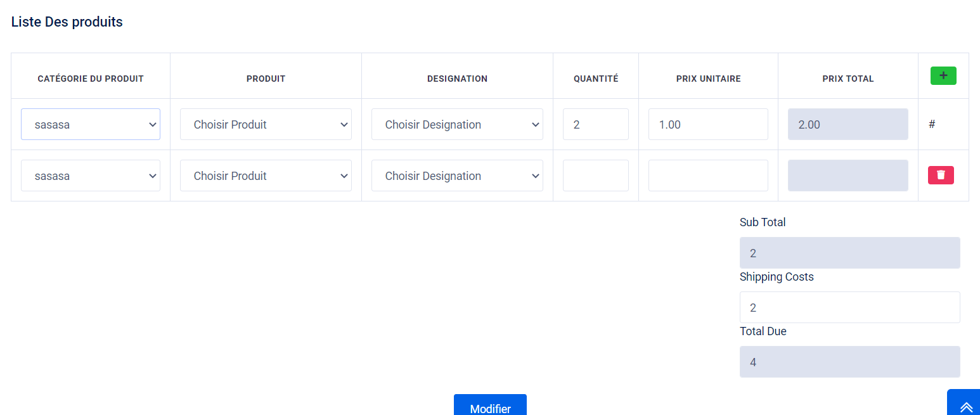Image resolution: width=980 pixels, height=415 pixels.
Task: Click the Prix Total field showing 2.00
Action: point(848,124)
